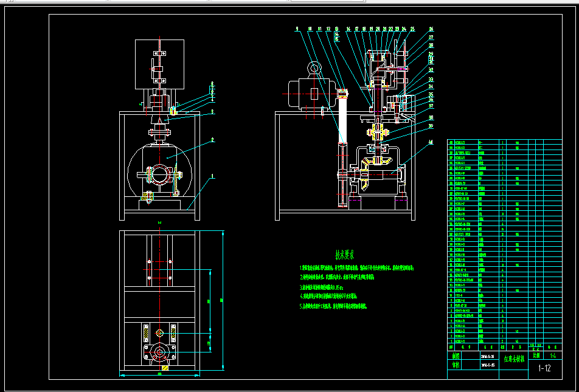
Task: Select callout number 38 for the coupling
Action: (x=431, y=118)
